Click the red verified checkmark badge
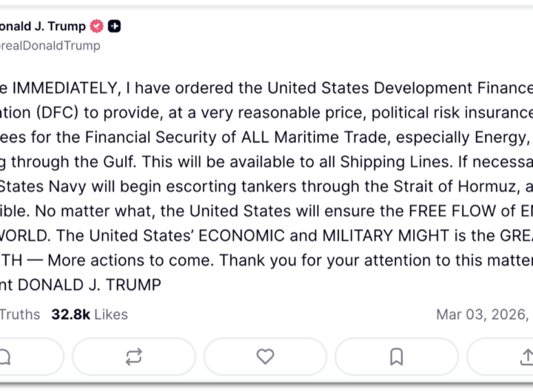Image resolution: width=533 pixels, height=392 pixels. click(x=96, y=27)
